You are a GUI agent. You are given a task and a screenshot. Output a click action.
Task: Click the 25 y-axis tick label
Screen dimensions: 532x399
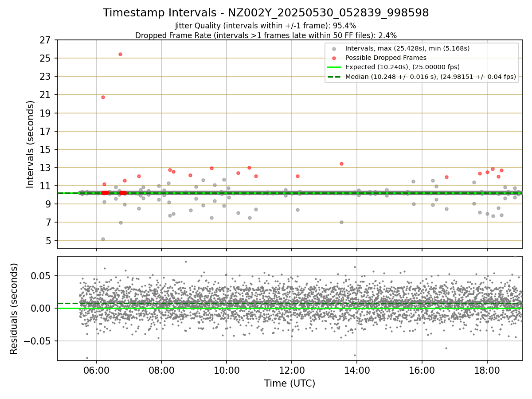[46, 59]
